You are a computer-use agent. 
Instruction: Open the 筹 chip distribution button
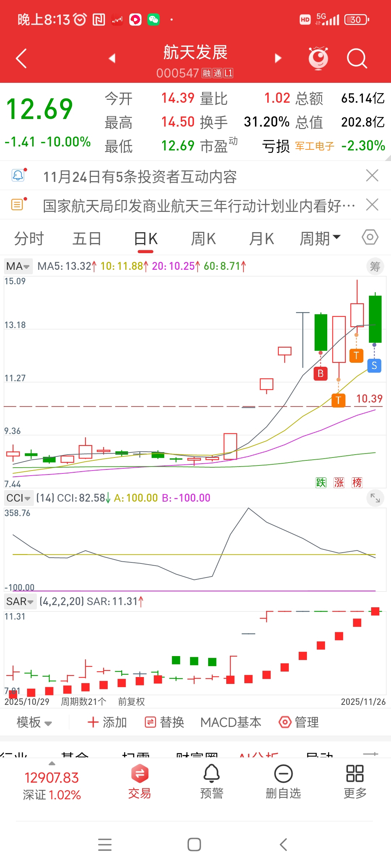coord(375,267)
